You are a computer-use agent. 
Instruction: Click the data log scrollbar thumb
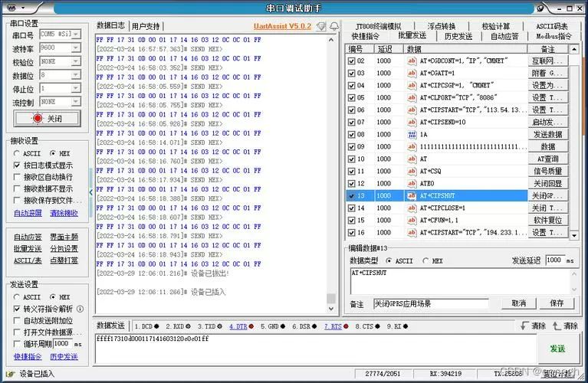[x=331, y=298]
